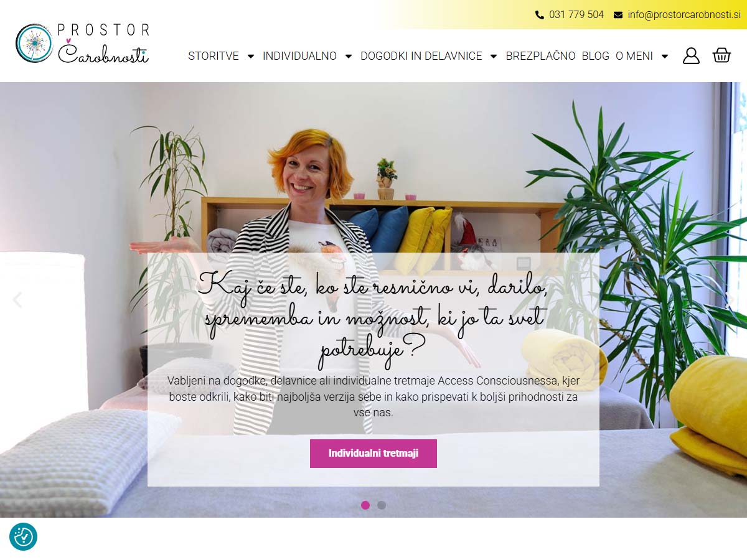
Task: Expand the INDIVIDUALNO dropdown arrow
Action: (349, 56)
